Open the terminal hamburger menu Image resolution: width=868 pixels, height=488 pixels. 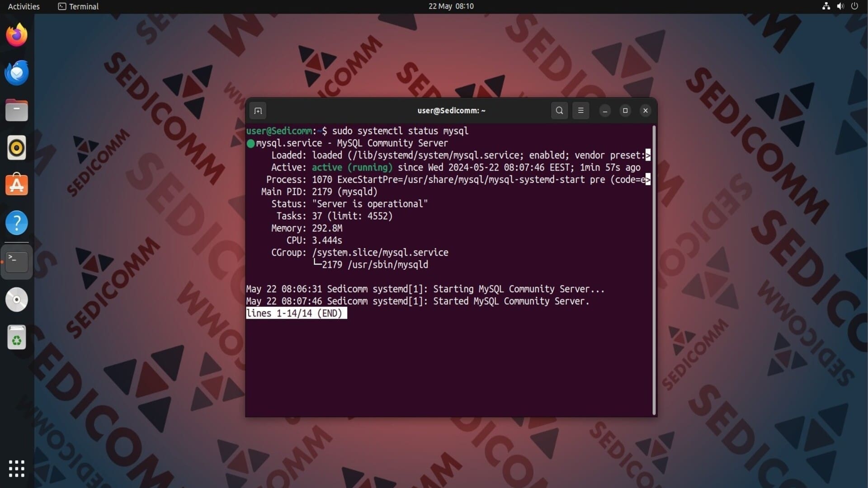[580, 111]
